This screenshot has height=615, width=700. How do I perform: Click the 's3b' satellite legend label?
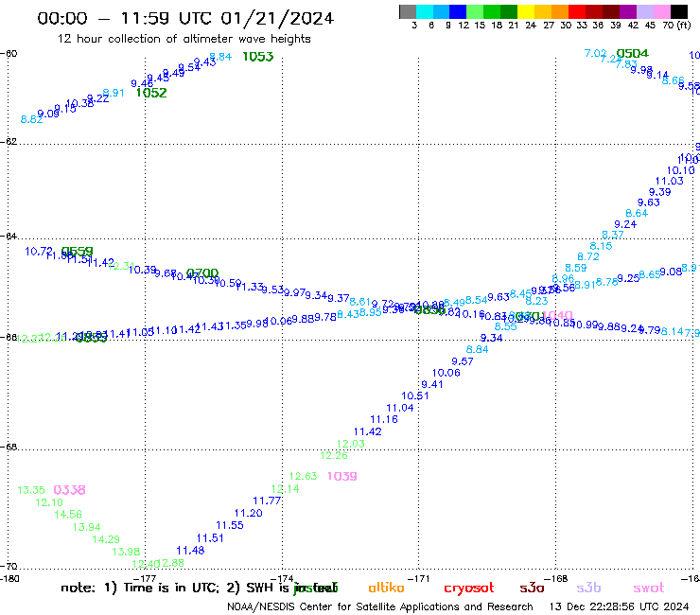(x=588, y=588)
